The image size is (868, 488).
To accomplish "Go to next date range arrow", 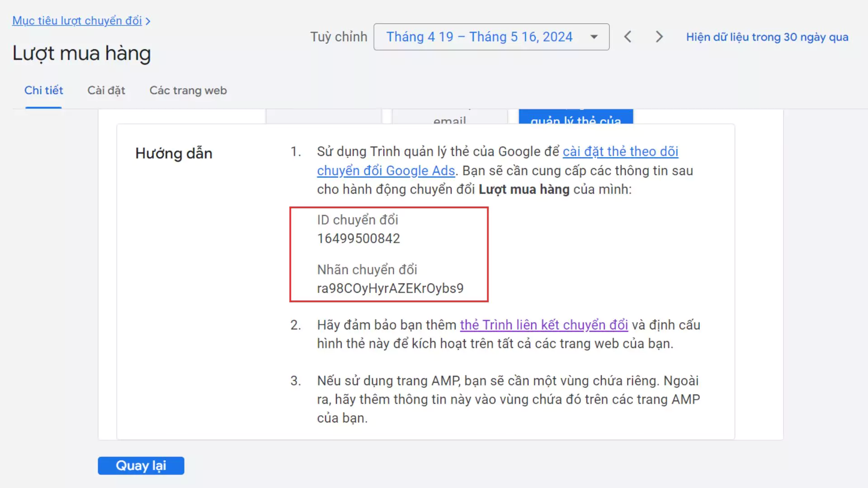I will click(659, 37).
